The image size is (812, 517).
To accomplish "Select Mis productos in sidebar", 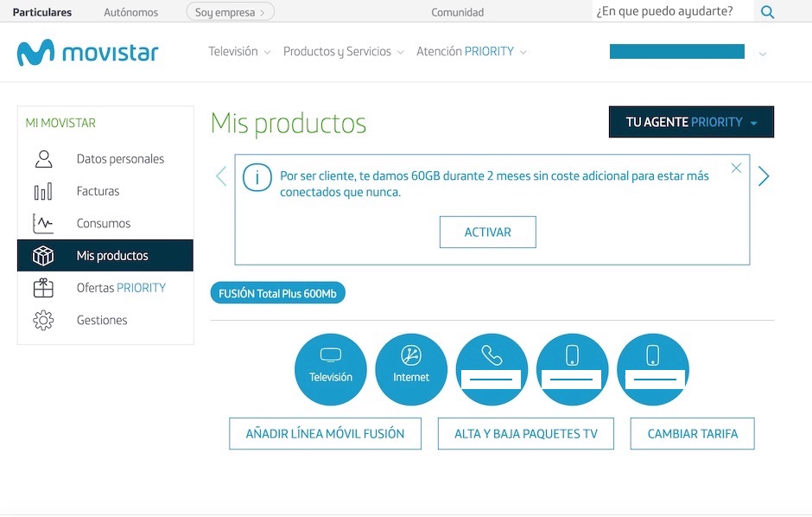I will (x=105, y=255).
